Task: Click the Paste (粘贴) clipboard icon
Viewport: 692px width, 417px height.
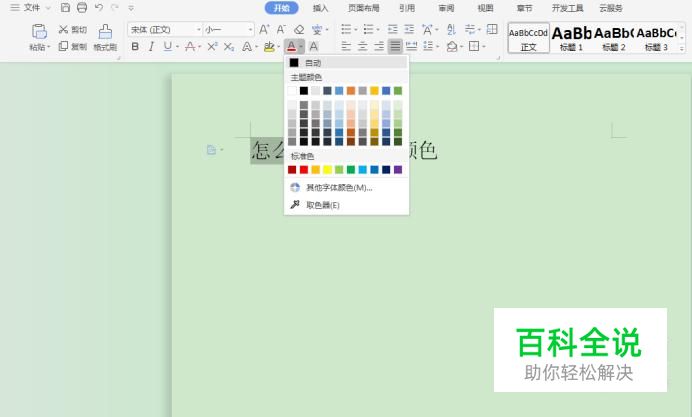Action: point(39,32)
